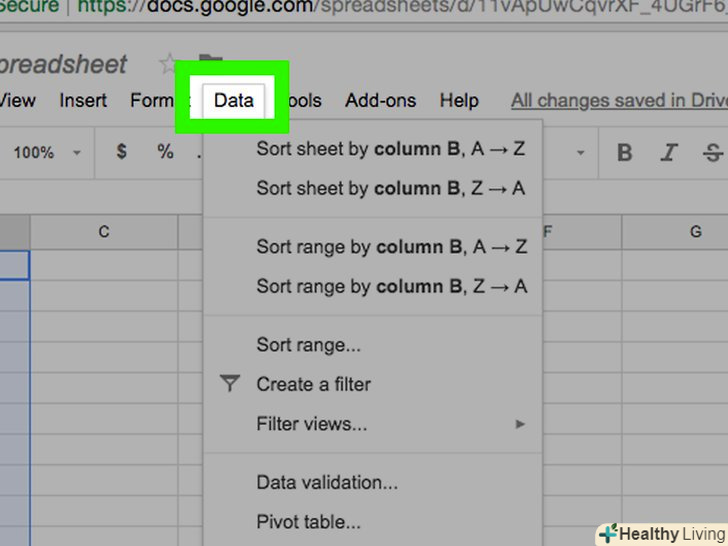
Task: Choose Sort sheet by column B, A → Z
Action: 390,149
